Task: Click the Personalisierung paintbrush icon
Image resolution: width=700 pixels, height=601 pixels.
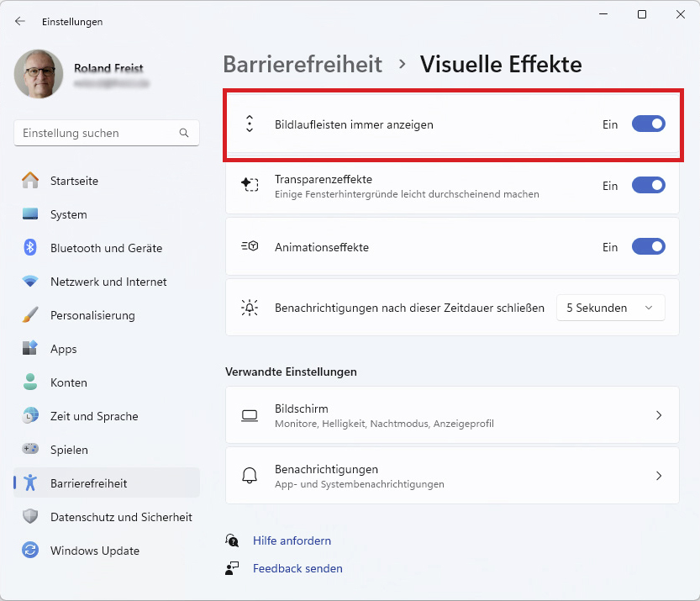Action: coord(30,315)
